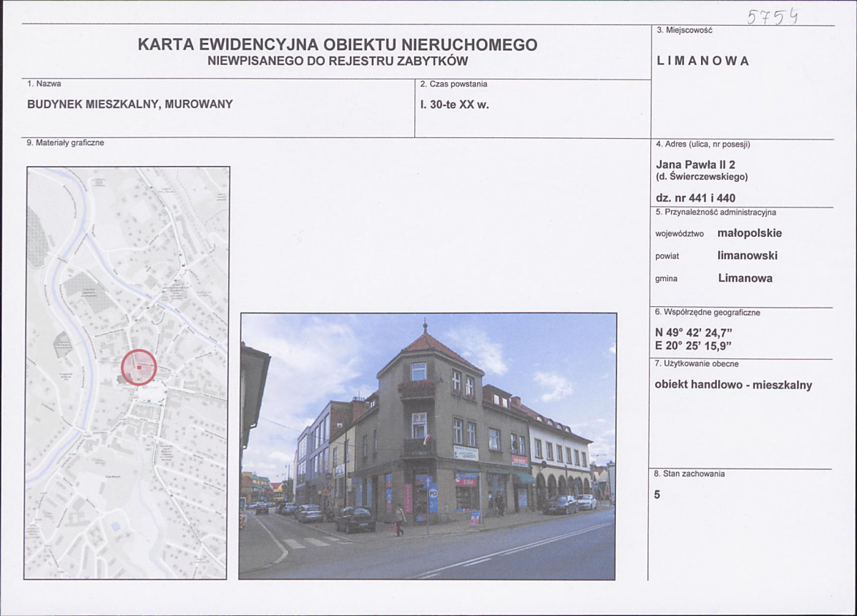
Task: Select the latitude 'N 49° 42' 24,7"'
Action: [x=693, y=333]
